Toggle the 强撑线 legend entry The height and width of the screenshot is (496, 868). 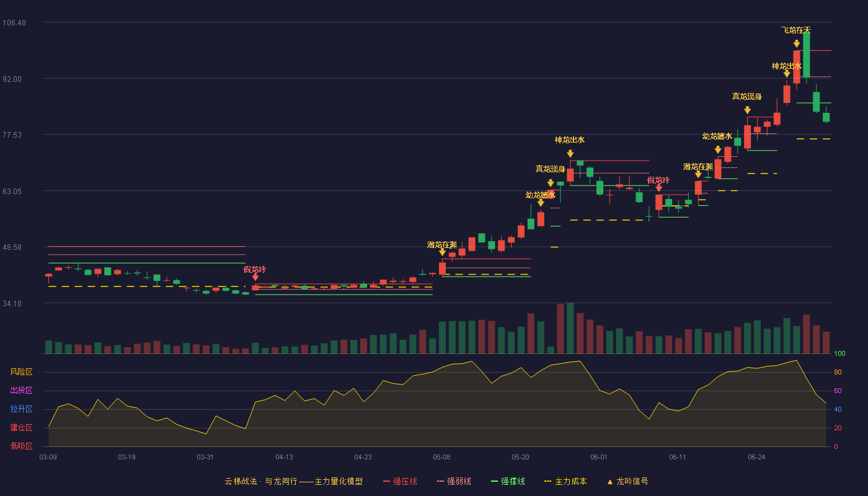click(508, 481)
